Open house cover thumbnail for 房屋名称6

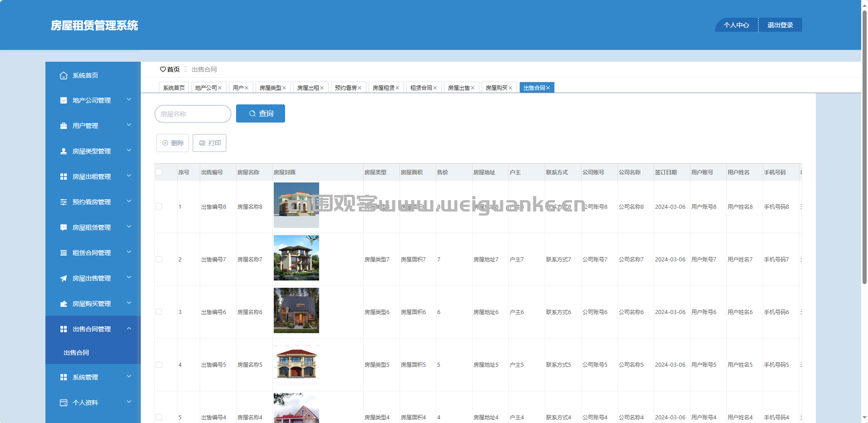tap(296, 310)
